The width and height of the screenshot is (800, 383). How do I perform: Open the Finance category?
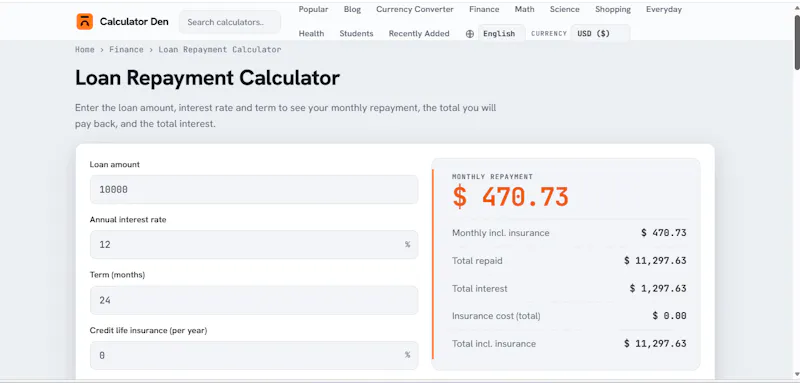click(484, 9)
